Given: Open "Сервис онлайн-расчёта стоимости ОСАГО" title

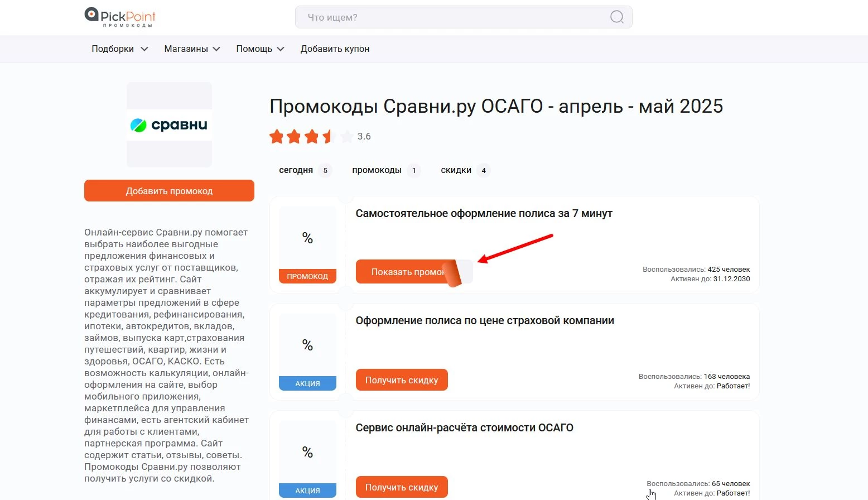Looking at the screenshot, I should point(464,427).
